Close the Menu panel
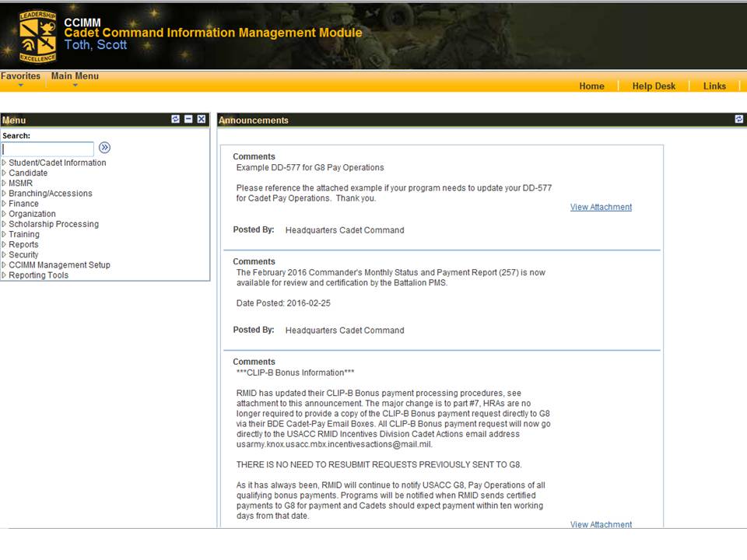This screenshot has height=560, width=747. pos(202,119)
